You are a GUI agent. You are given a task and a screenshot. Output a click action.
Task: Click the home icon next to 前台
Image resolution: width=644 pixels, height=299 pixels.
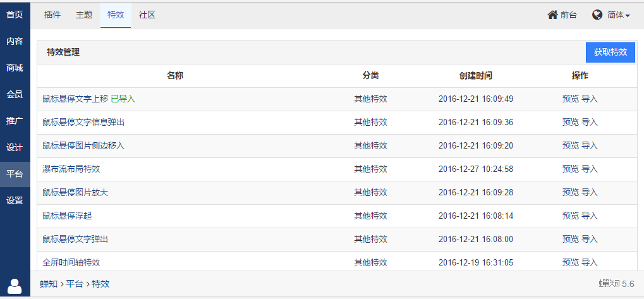pos(552,15)
